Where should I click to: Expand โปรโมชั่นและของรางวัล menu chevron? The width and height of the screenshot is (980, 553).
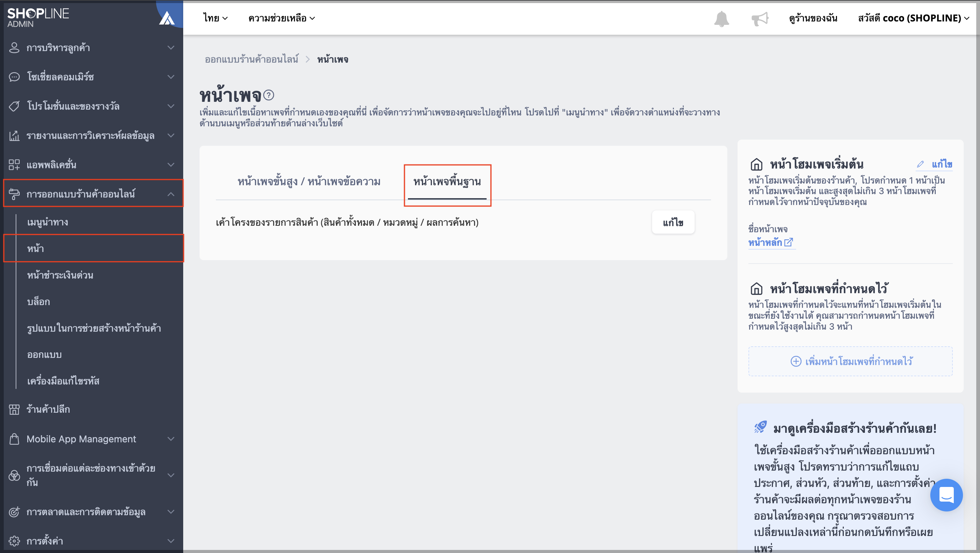pyautogui.click(x=171, y=106)
